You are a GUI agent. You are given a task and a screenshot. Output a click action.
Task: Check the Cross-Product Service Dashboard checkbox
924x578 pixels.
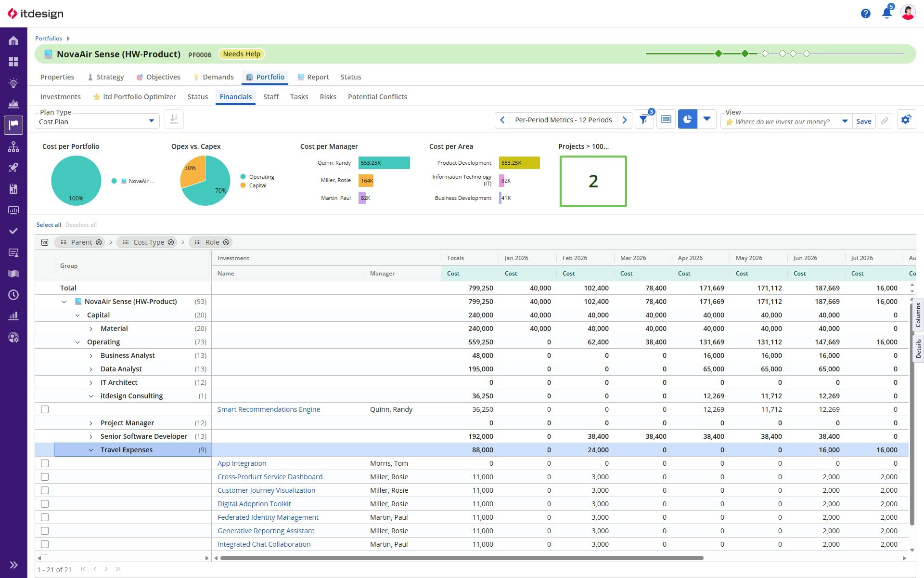tap(45, 477)
